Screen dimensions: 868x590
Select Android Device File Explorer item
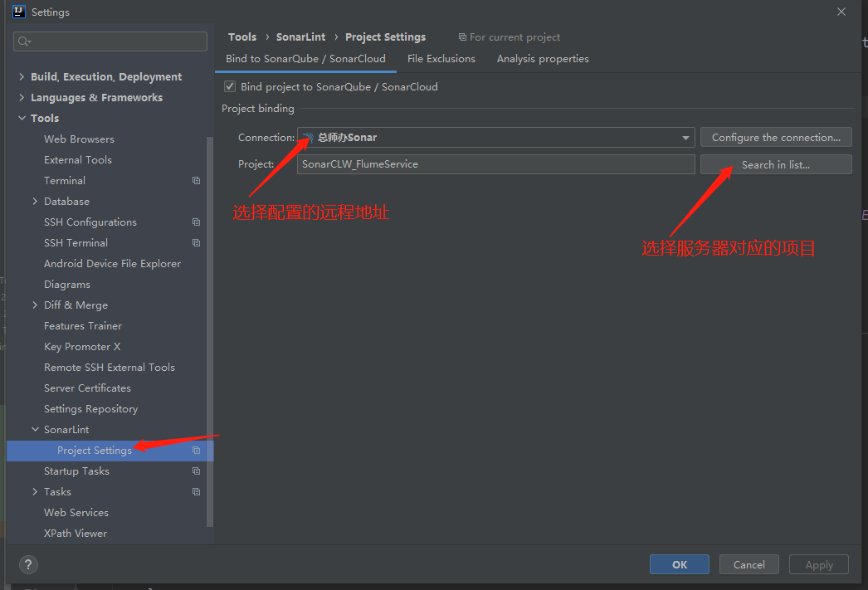[112, 263]
